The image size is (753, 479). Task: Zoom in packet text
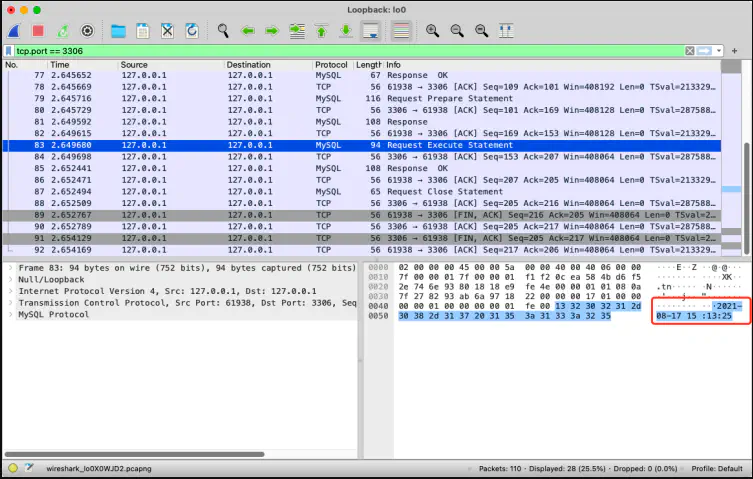pyautogui.click(x=433, y=31)
